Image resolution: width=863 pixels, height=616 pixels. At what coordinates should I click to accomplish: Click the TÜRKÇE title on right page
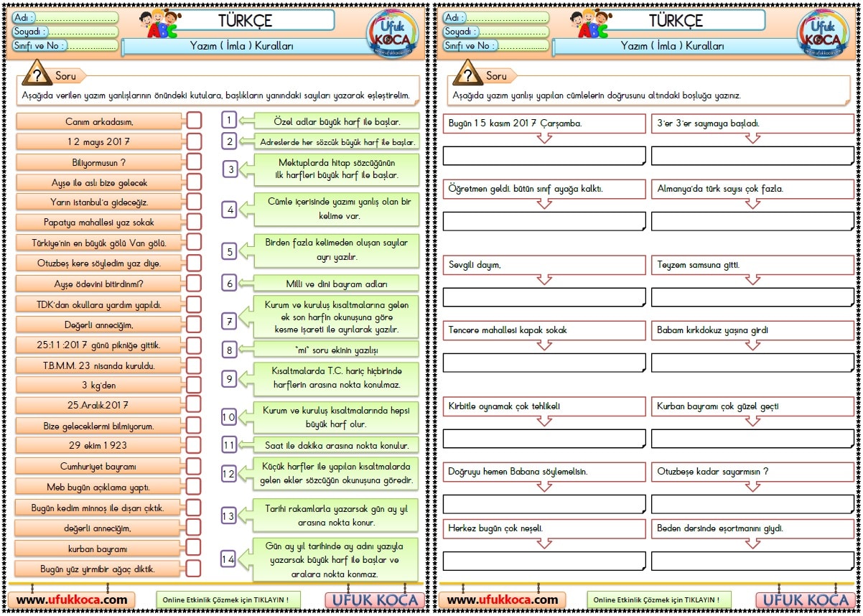tap(676, 20)
